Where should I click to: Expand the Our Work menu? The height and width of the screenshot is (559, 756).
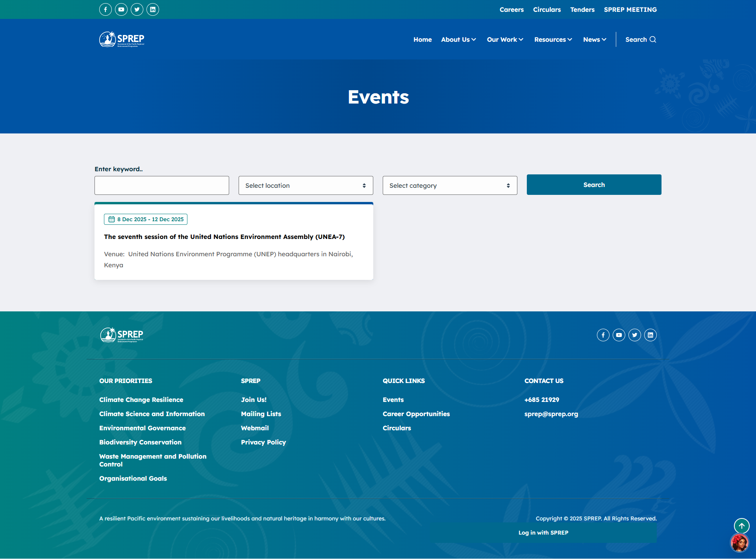point(505,39)
